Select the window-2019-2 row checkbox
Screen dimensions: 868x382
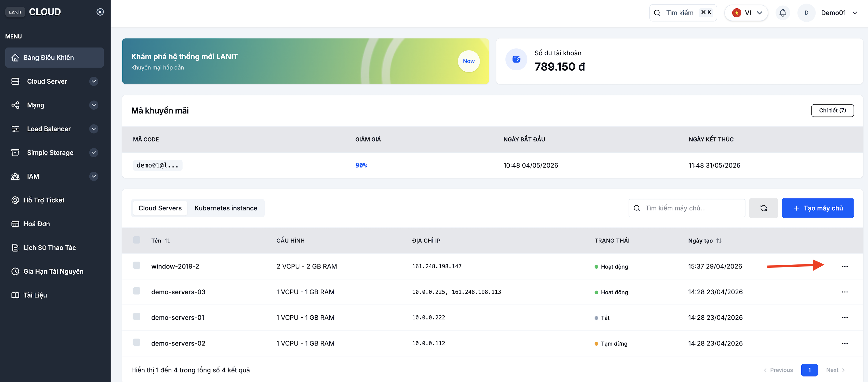pyautogui.click(x=137, y=265)
